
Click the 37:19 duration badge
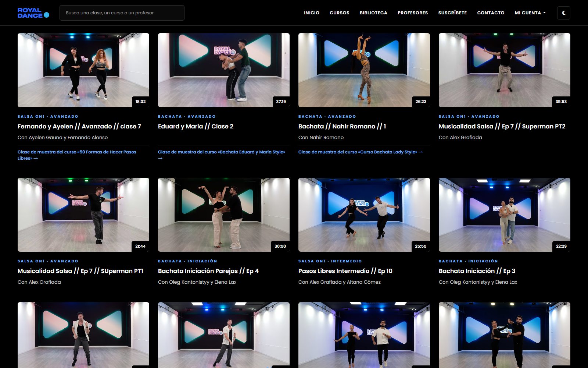(281, 102)
